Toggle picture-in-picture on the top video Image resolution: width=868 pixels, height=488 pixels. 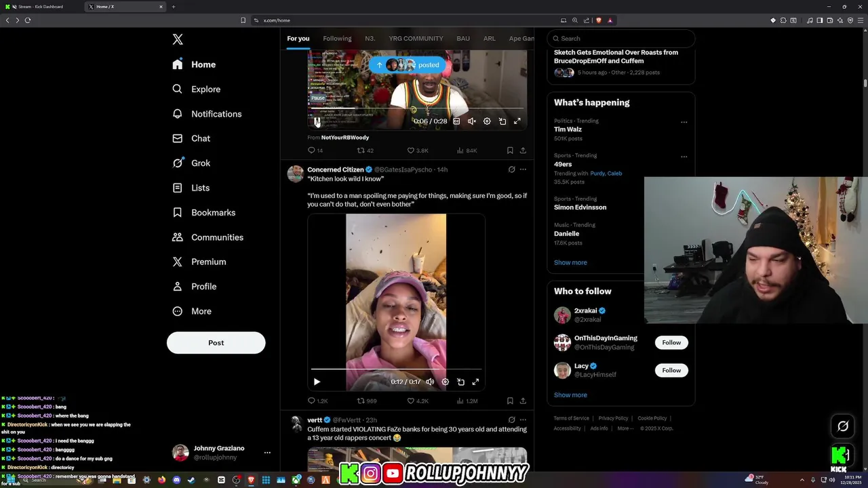pyautogui.click(x=502, y=121)
